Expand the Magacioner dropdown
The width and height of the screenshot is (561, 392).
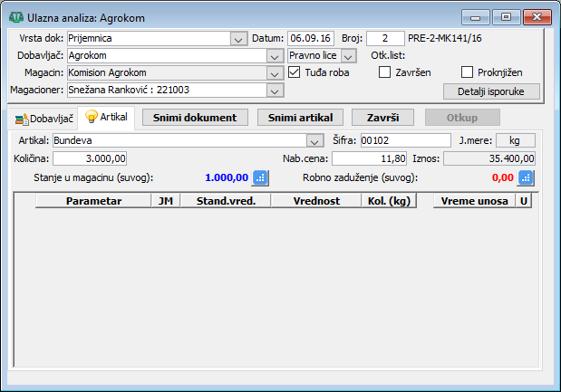275,91
